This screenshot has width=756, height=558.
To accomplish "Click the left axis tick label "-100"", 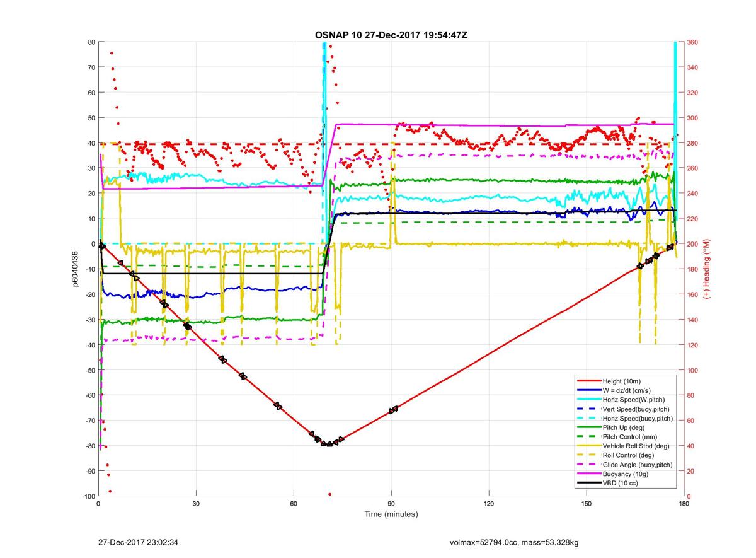I will pyautogui.click(x=88, y=496).
